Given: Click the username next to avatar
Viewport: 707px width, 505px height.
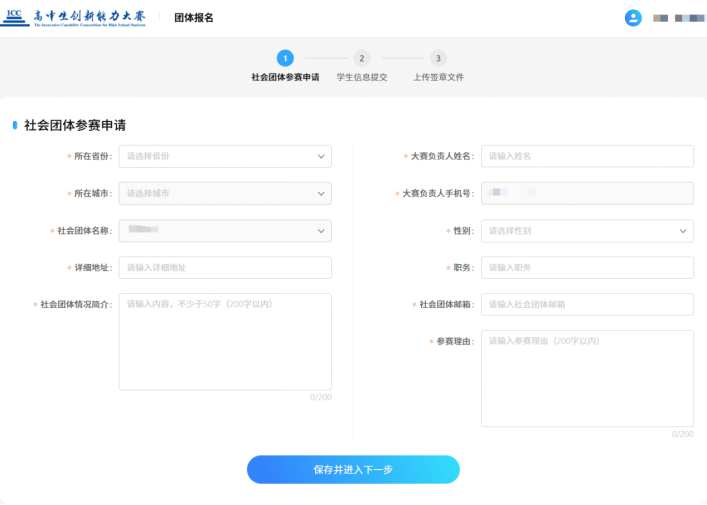Looking at the screenshot, I should [678, 18].
